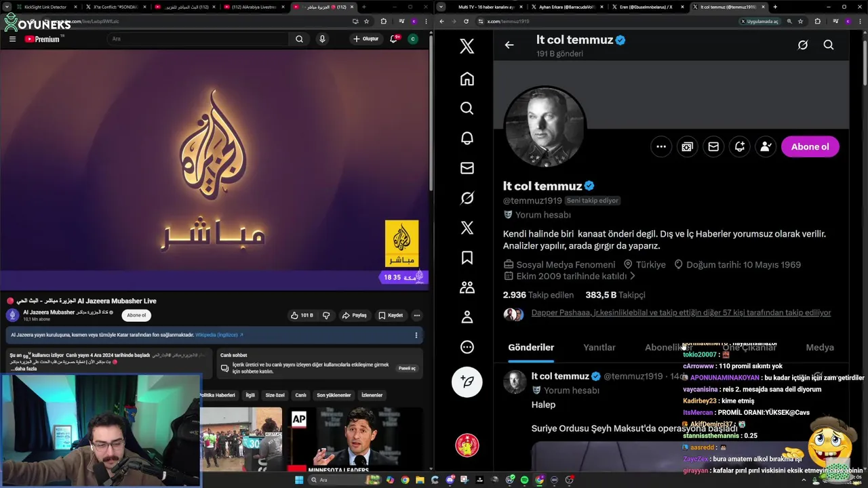
Task: Open Takip edilen following count link
Action: [x=538, y=295]
